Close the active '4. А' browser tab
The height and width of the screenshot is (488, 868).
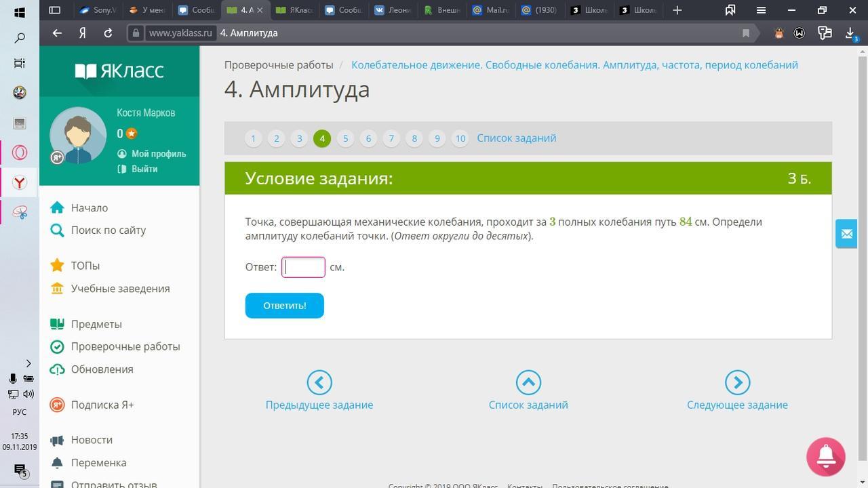tap(260, 10)
